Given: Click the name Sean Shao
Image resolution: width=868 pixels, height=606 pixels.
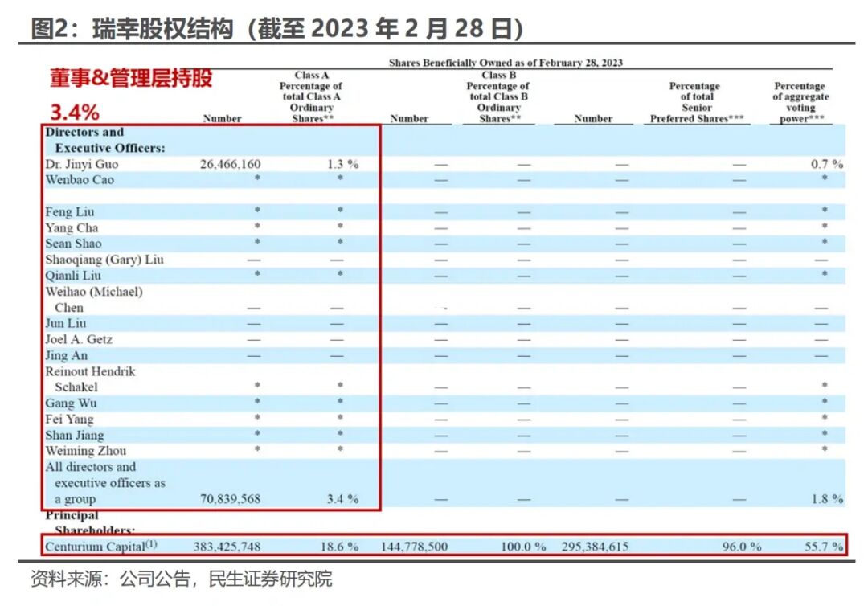Looking at the screenshot, I should point(73,244).
